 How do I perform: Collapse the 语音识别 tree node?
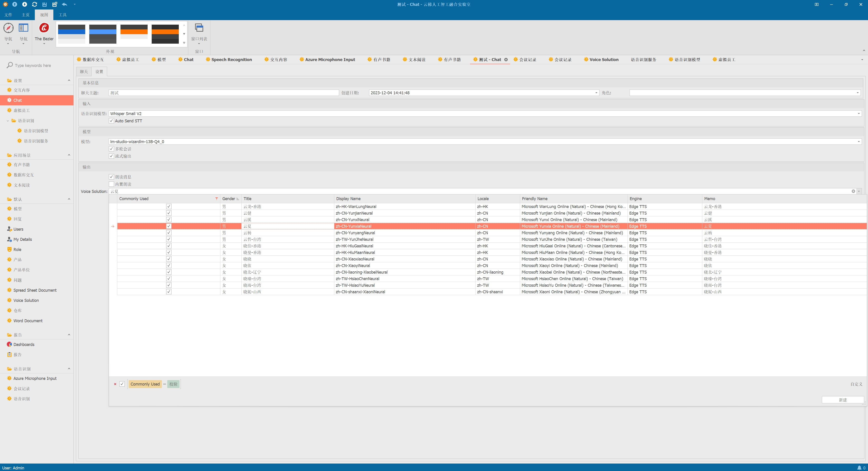pyautogui.click(x=8, y=121)
